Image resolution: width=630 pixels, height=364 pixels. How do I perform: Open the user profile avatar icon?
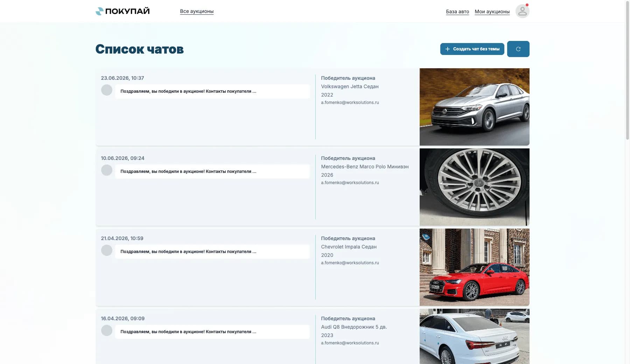(x=522, y=11)
